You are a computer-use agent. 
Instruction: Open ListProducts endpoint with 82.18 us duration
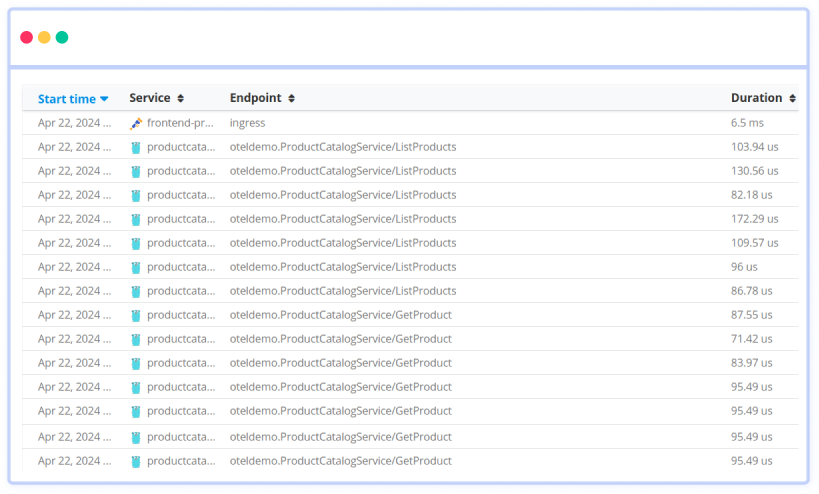tap(342, 195)
